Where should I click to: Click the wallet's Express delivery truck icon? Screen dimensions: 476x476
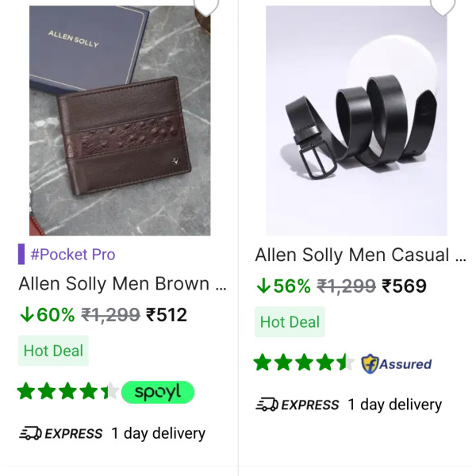pyautogui.click(x=30, y=433)
